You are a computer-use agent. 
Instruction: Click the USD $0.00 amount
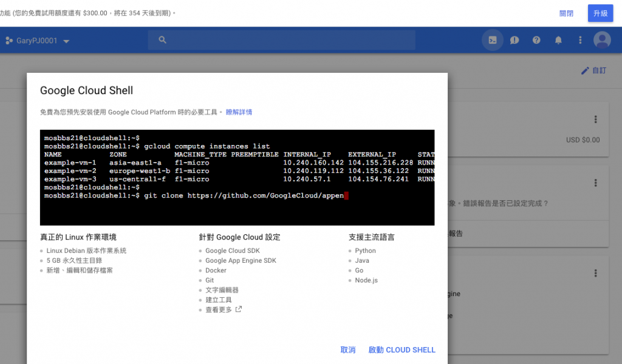click(583, 140)
